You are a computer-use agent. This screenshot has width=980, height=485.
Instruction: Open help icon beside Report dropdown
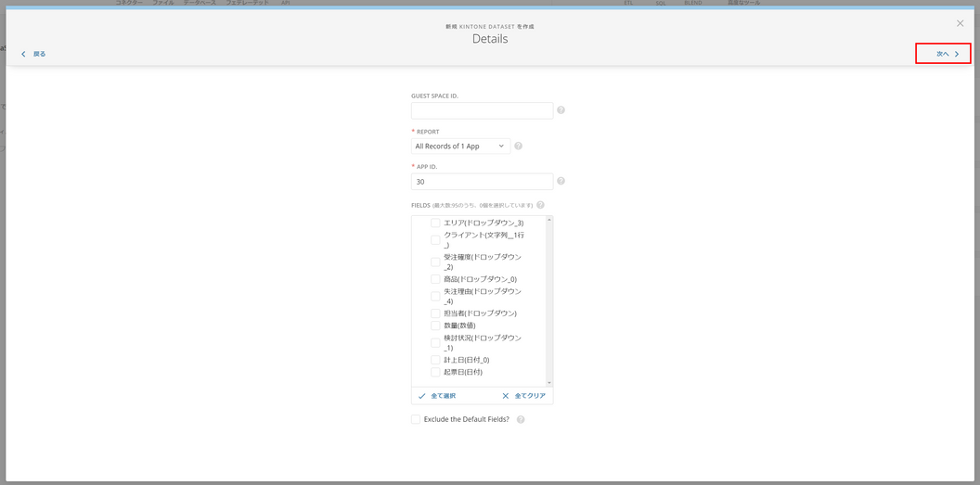518,147
